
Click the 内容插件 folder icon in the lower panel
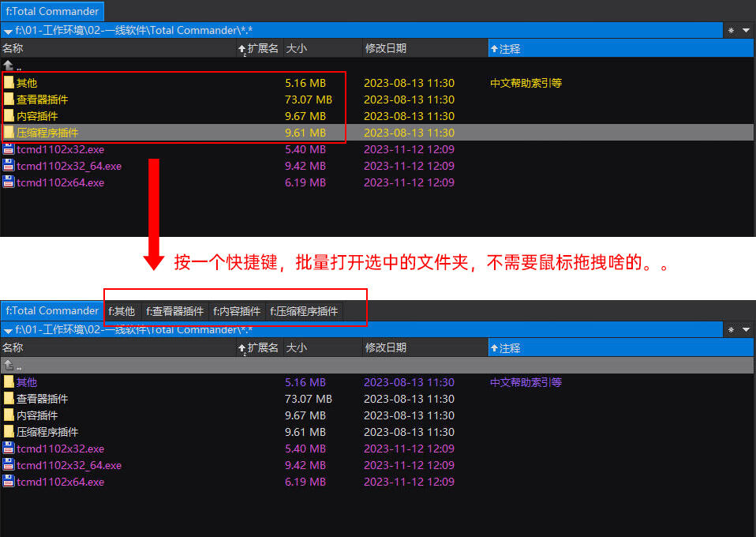click(9, 415)
